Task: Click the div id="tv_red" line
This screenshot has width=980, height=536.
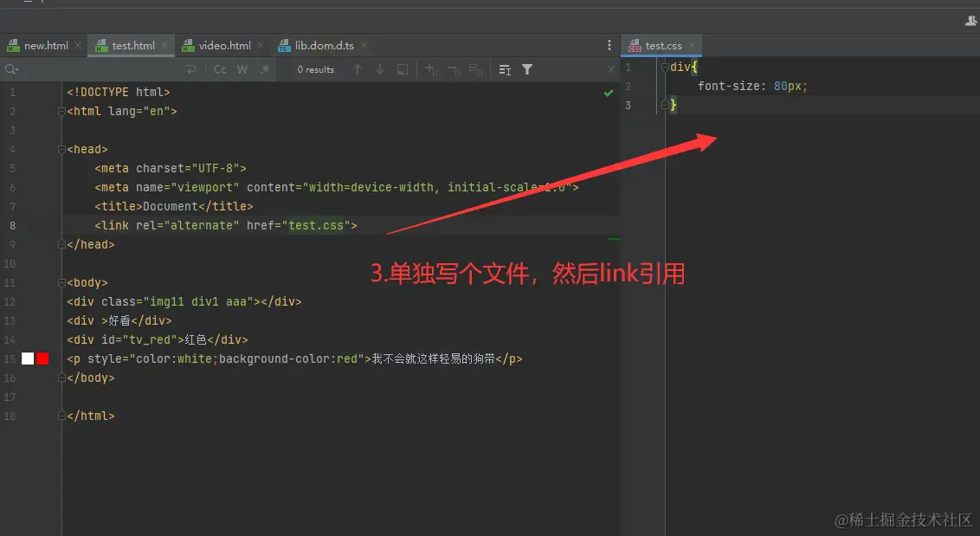Action: coord(157,339)
